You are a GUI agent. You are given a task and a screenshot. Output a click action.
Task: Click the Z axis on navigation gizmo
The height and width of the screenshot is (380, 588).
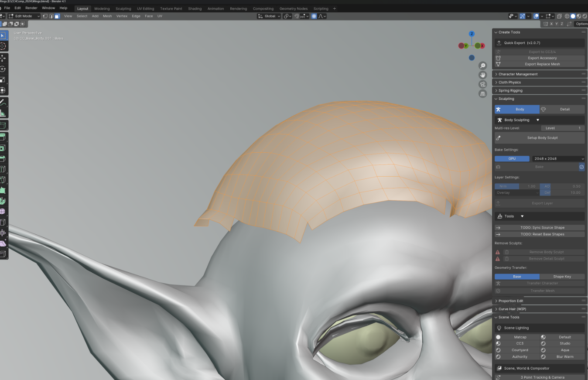[x=472, y=34]
